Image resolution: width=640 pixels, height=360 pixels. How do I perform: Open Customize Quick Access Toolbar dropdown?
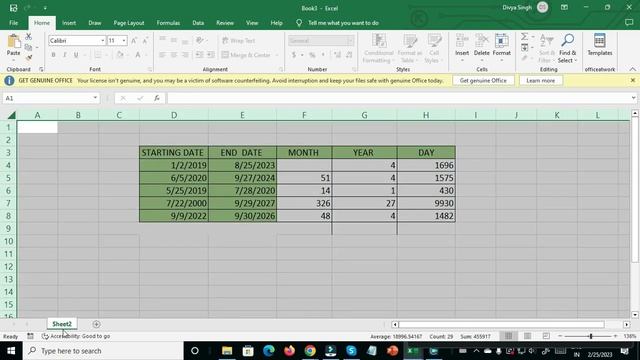(x=45, y=8)
